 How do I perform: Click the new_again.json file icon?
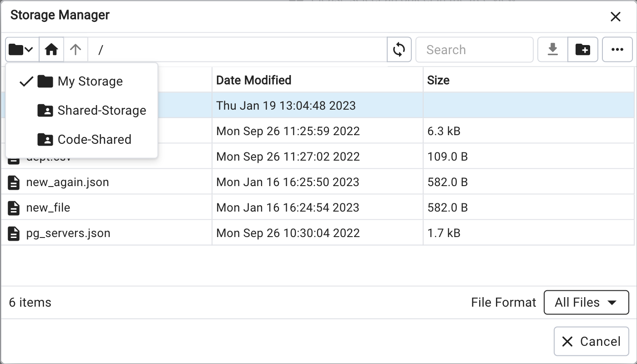pos(14,182)
